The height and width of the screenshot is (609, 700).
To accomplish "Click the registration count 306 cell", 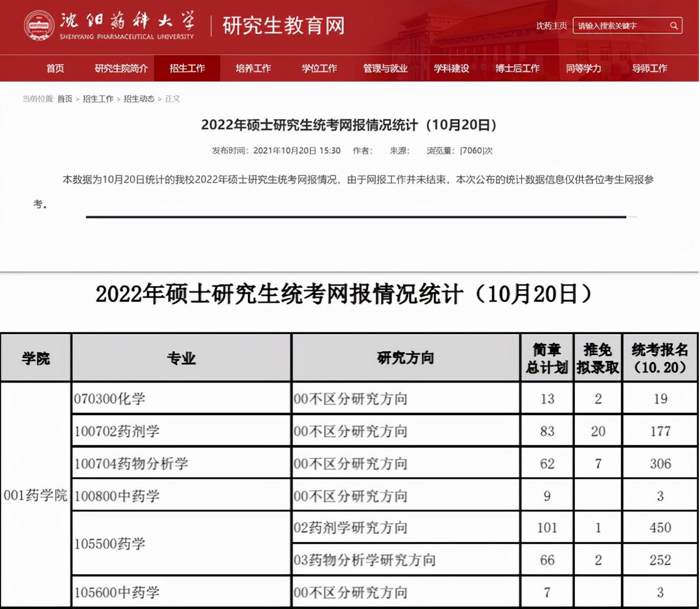I will [x=660, y=463].
